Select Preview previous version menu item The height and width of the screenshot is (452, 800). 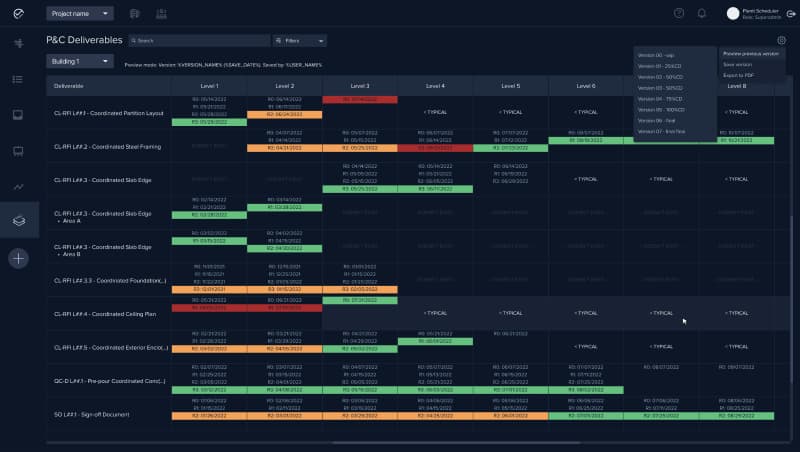(x=751, y=53)
